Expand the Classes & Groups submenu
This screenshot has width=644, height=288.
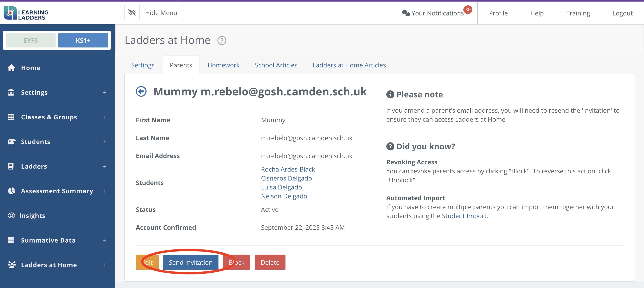[x=104, y=117]
